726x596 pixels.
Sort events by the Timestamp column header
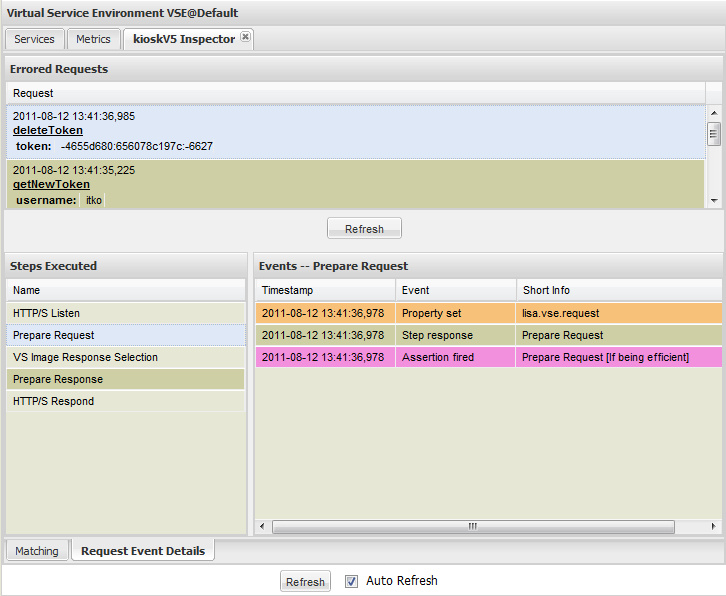click(x=325, y=290)
